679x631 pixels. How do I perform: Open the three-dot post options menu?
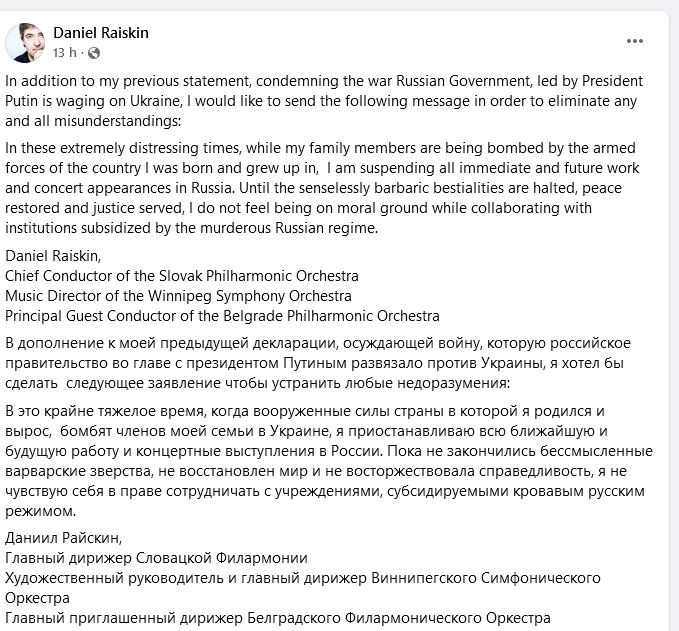coord(635,41)
